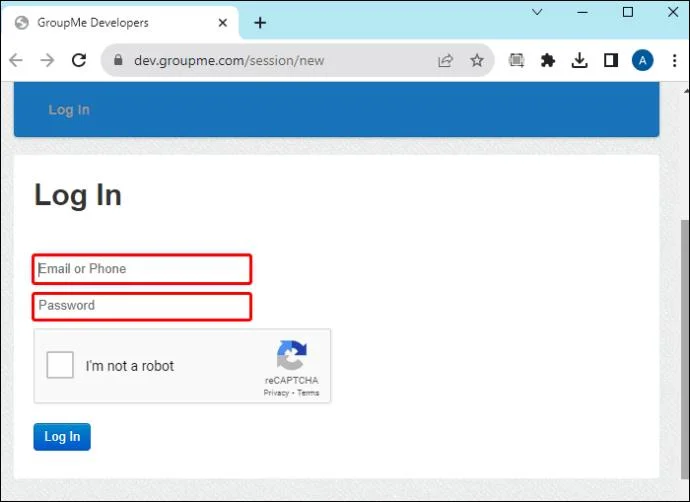Open reCAPTCHA Terms link
690x502 pixels.
click(308, 392)
